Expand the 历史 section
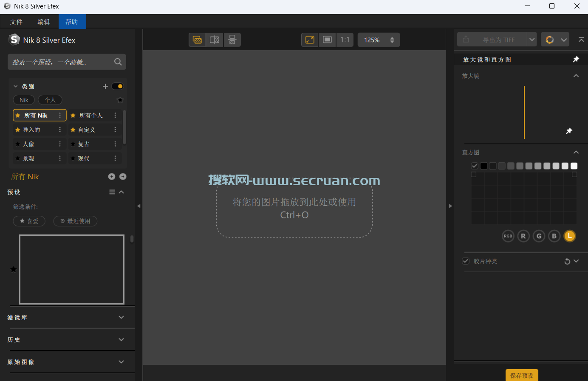The image size is (588, 381). [x=122, y=339]
